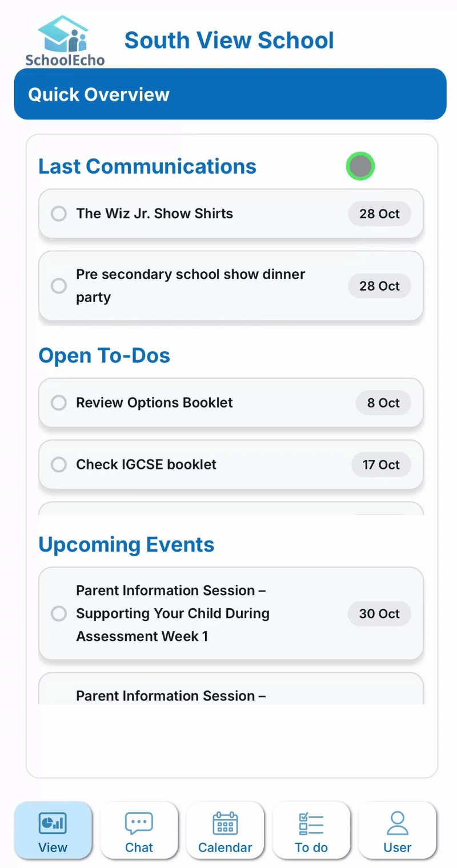Open the Calendar icon
The image size is (457, 868).
(x=225, y=823)
